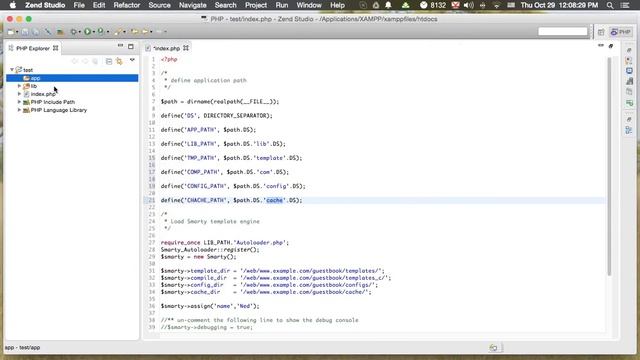The height and width of the screenshot is (360, 640).
Task: Select index.php in PHP Explorer
Action: (x=43, y=94)
